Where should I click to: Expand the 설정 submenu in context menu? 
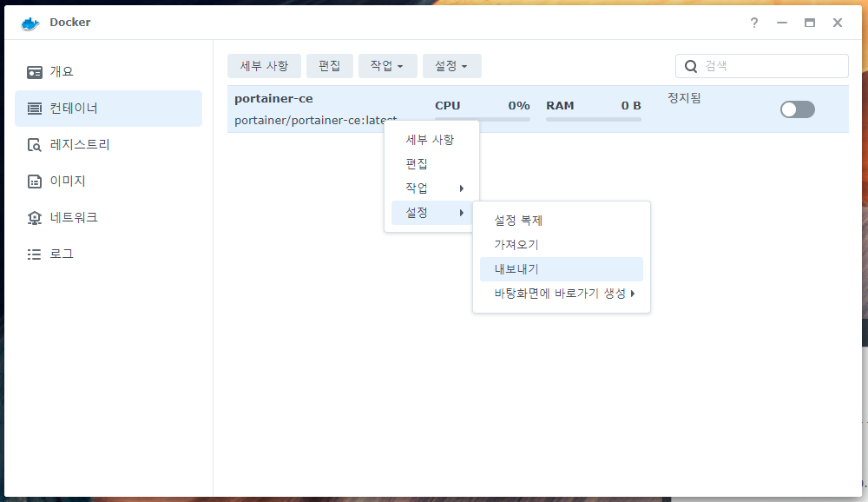(431, 213)
